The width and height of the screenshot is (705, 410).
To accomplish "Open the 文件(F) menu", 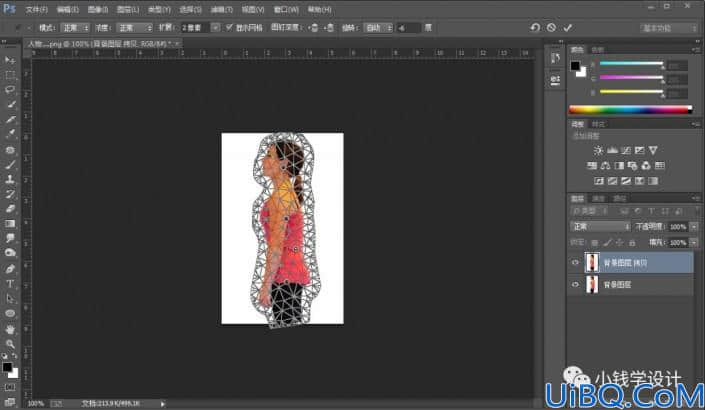I will pyautogui.click(x=36, y=9).
